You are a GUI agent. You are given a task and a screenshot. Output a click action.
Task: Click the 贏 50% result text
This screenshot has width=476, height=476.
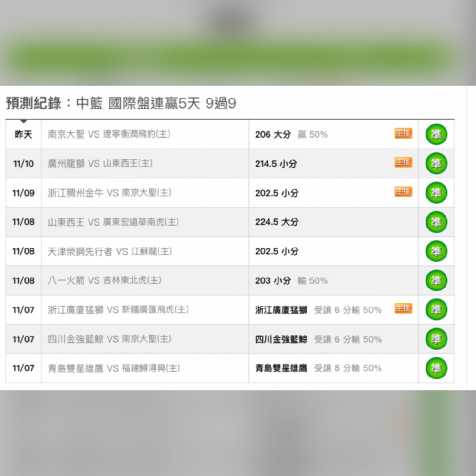[313, 134]
